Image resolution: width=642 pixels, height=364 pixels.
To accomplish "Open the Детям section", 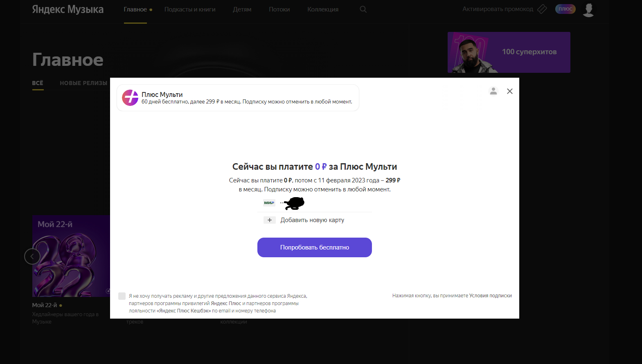I will tap(242, 9).
